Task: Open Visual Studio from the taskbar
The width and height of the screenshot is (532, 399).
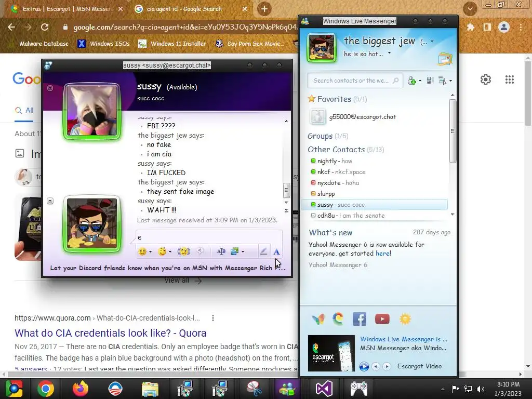Action: coord(324,389)
